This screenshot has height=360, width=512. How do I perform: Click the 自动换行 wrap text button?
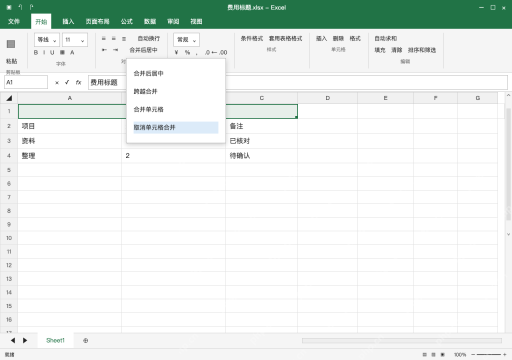(x=149, y=39)
